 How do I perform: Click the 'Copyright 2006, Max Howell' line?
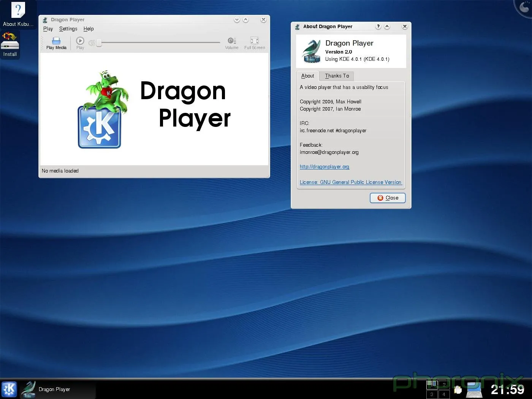click(331, 102)
